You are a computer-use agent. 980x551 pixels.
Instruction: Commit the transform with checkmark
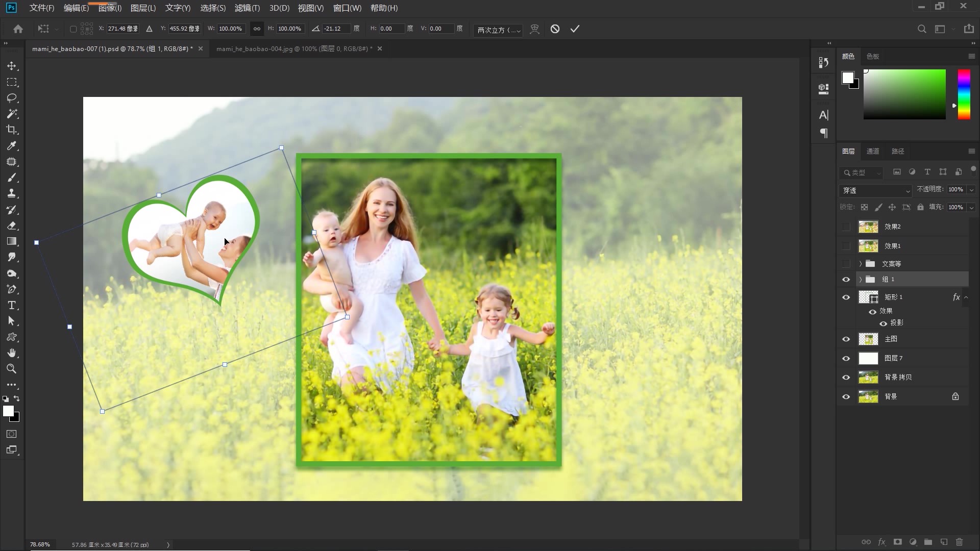(x=575, y=29)
